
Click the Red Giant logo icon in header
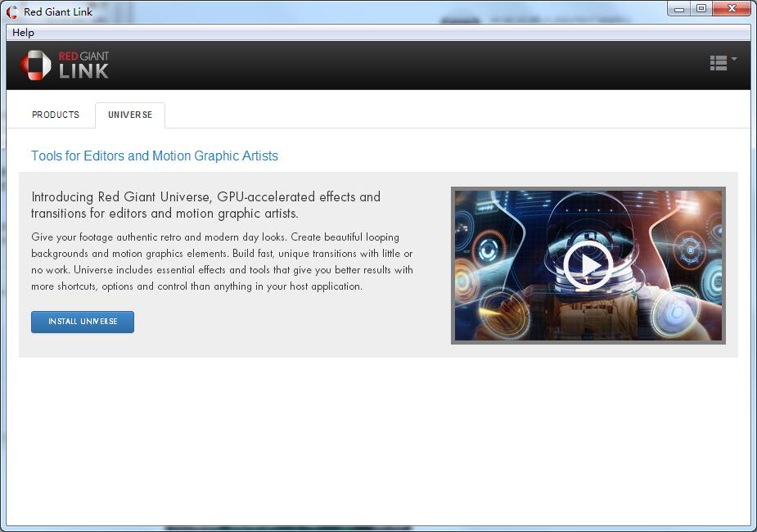[35, 65]
